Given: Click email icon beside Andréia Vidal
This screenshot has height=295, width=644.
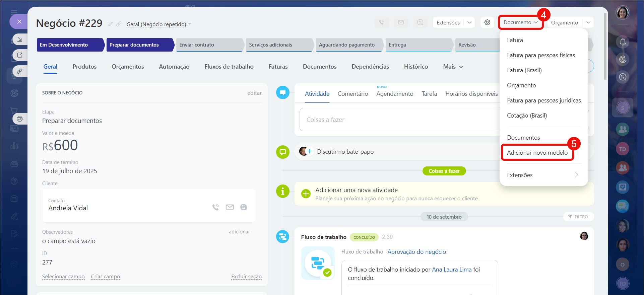Looking at the screenshot, I should (x=230, y=207).
